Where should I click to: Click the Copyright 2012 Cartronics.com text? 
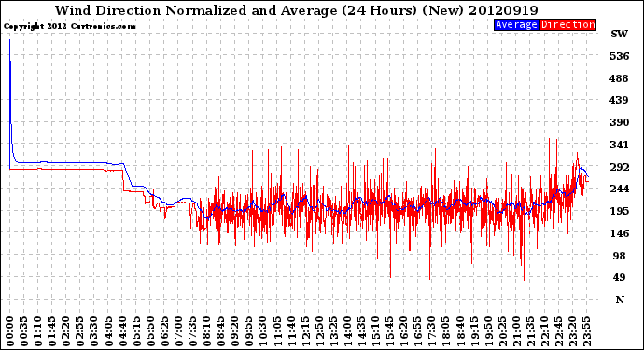pyautogui.click(x=70, y=26)
